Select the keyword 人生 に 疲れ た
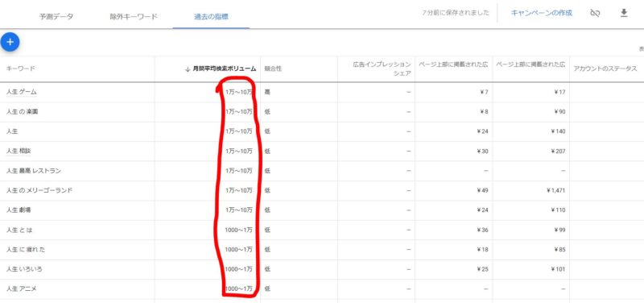The height and width of the screenshot is (303, 644). (x=26, y=250)
